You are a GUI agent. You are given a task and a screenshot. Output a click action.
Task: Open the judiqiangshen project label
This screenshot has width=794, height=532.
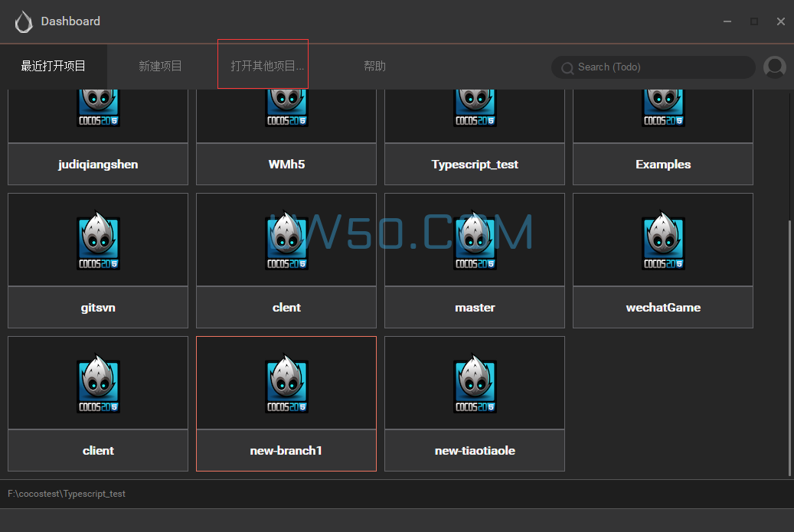click(x=98, y=165)
